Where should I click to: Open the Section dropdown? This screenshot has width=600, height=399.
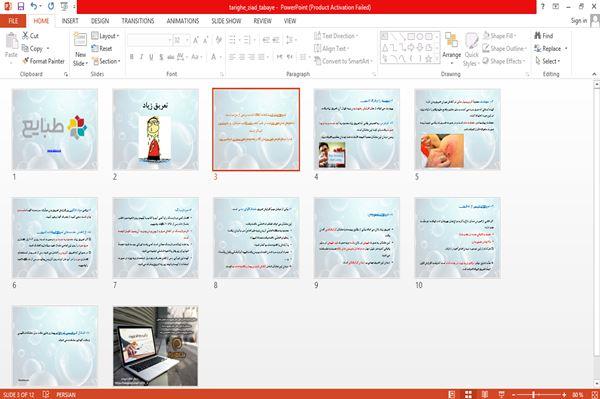pos(106,61)
